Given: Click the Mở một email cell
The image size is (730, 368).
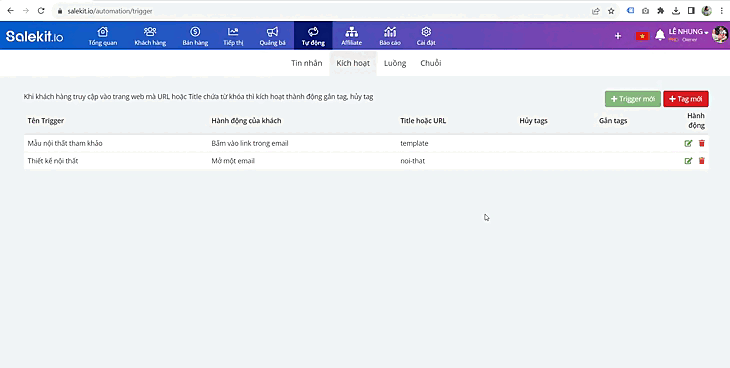Looking at the screenshot, I should tap(233, 161).
